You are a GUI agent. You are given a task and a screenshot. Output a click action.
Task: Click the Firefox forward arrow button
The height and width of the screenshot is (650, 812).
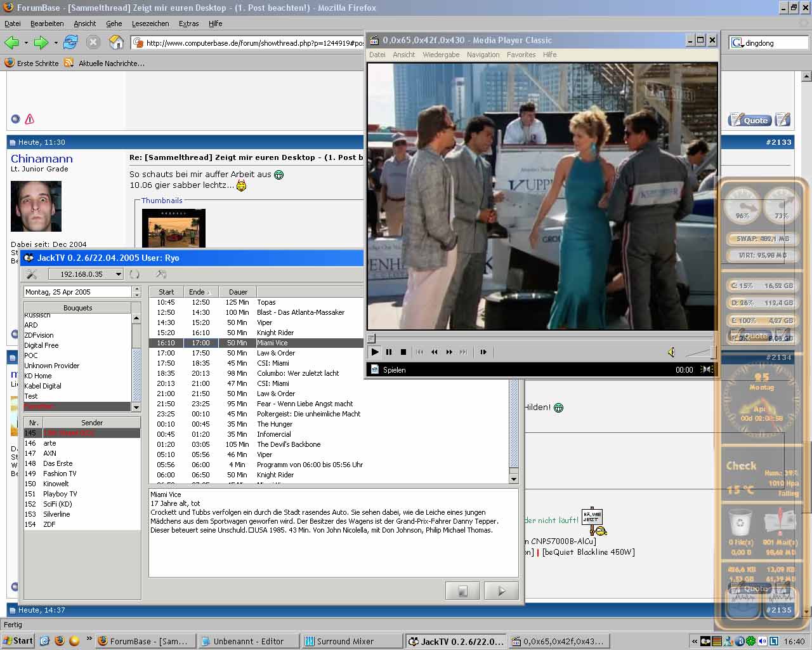[x=41, y=43]
